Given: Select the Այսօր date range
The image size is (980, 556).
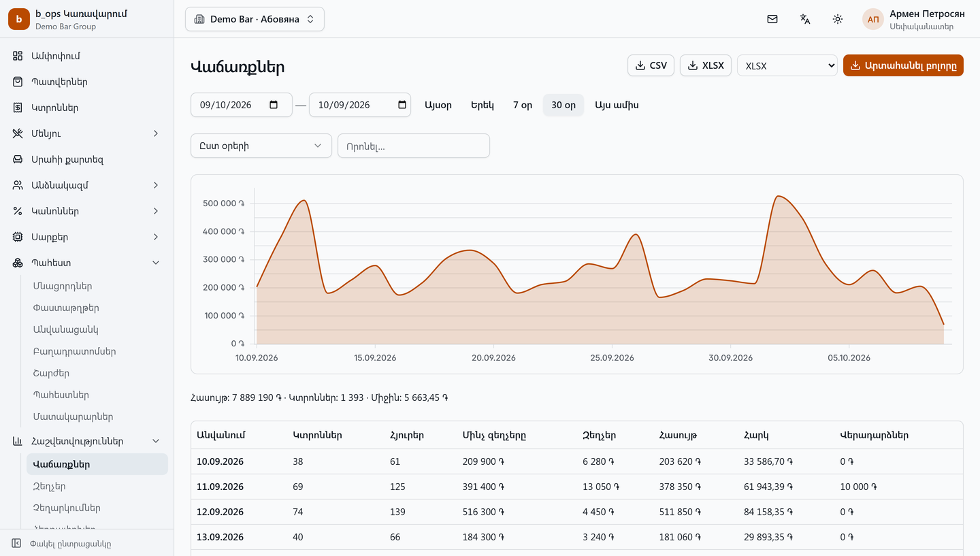Looking at the screenshot, I should tap(438, 105).
